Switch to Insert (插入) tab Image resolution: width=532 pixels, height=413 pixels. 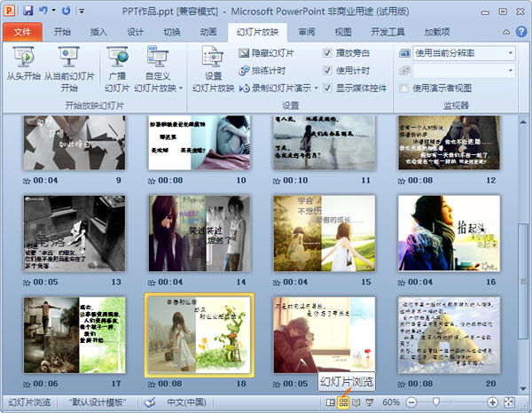[x=98, y=32]
